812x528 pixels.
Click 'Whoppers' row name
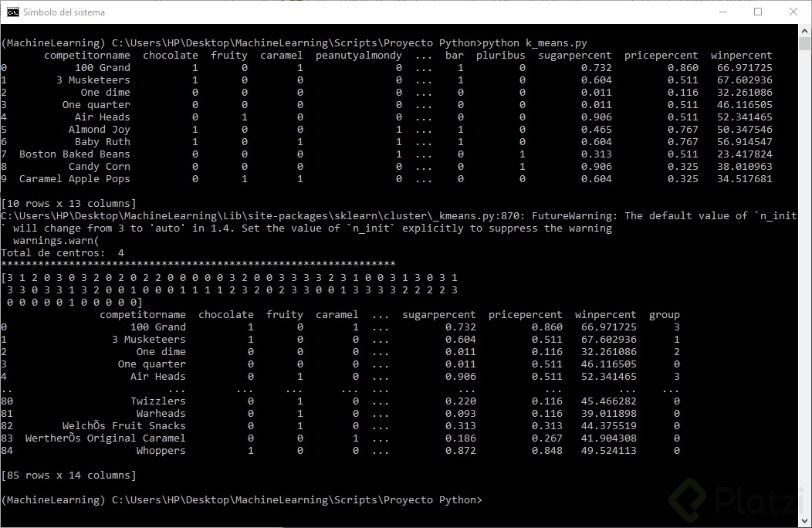(x=161, y=451)
